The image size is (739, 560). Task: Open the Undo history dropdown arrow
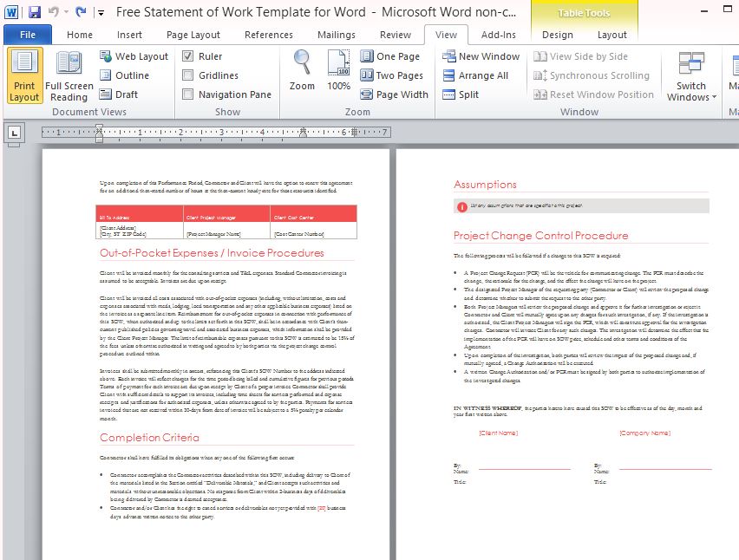pyautogui.click(x=66, y=13)
